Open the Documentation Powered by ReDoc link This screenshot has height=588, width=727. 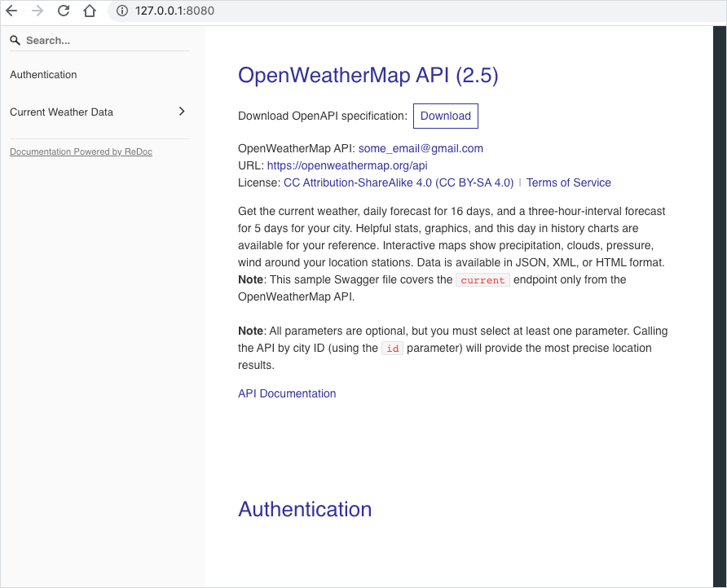[80, 151]
